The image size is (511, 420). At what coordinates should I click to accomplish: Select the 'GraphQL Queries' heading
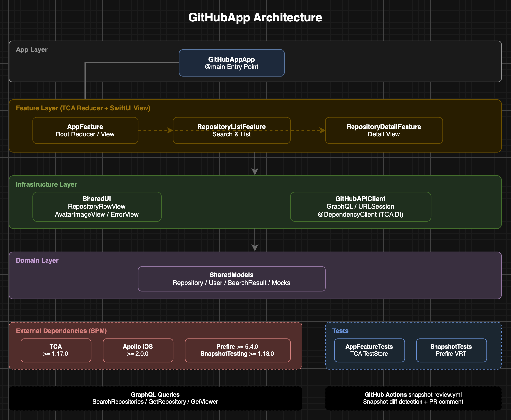click(155, 395)
